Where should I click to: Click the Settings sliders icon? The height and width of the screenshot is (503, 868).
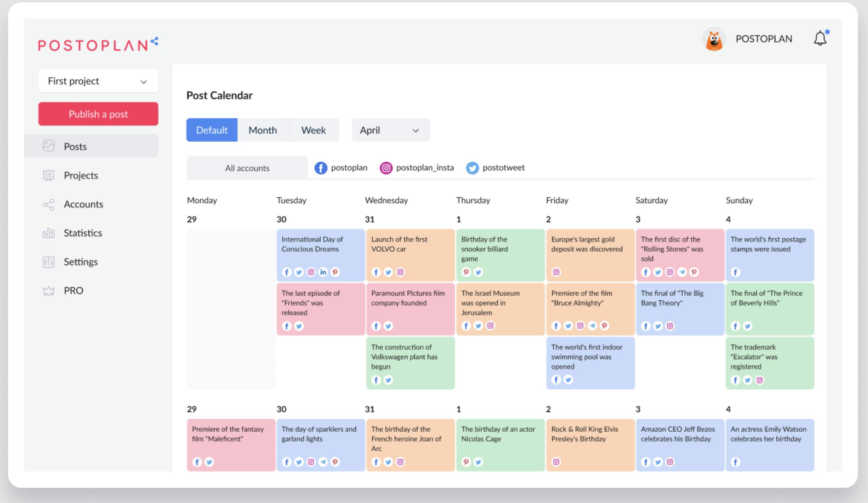click(49, 262)
